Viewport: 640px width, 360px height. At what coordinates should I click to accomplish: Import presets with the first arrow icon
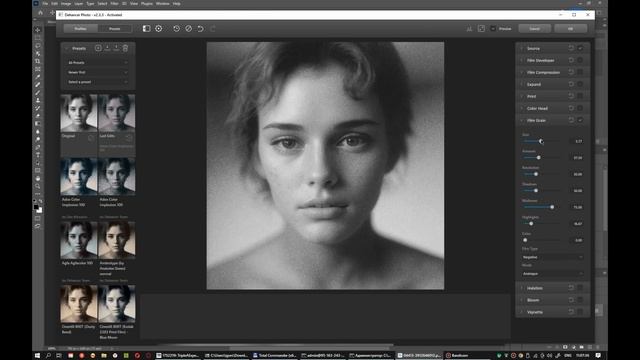tap(107, 48)
